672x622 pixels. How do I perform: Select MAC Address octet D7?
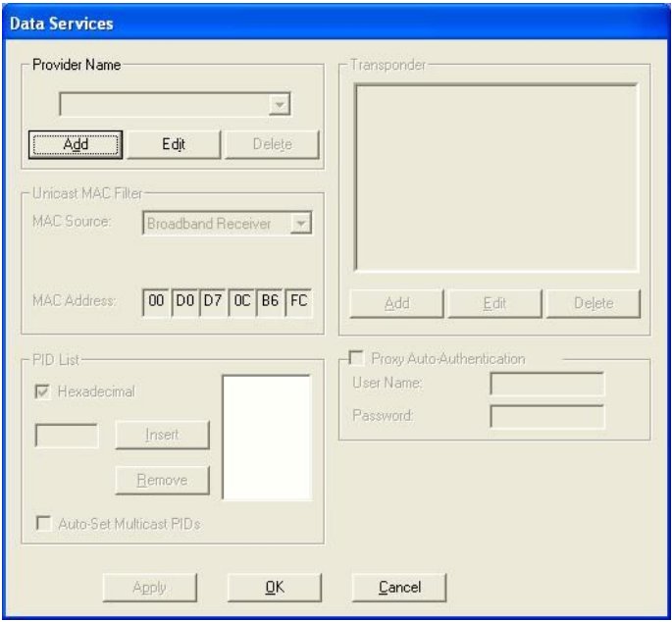coord(213,302)
